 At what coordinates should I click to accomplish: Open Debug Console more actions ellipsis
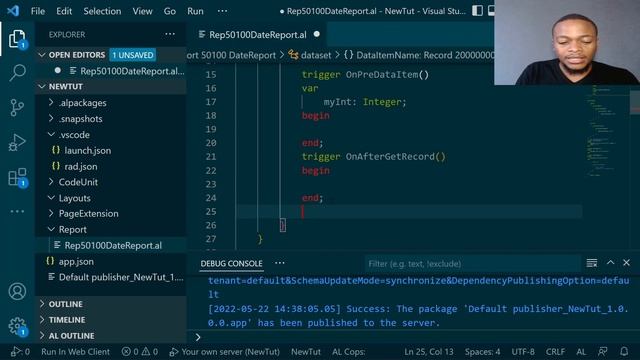point(280,263)
